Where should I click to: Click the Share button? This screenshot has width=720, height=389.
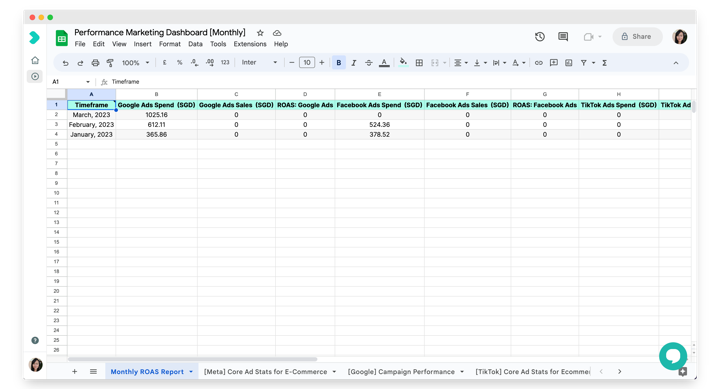(637, 37)
